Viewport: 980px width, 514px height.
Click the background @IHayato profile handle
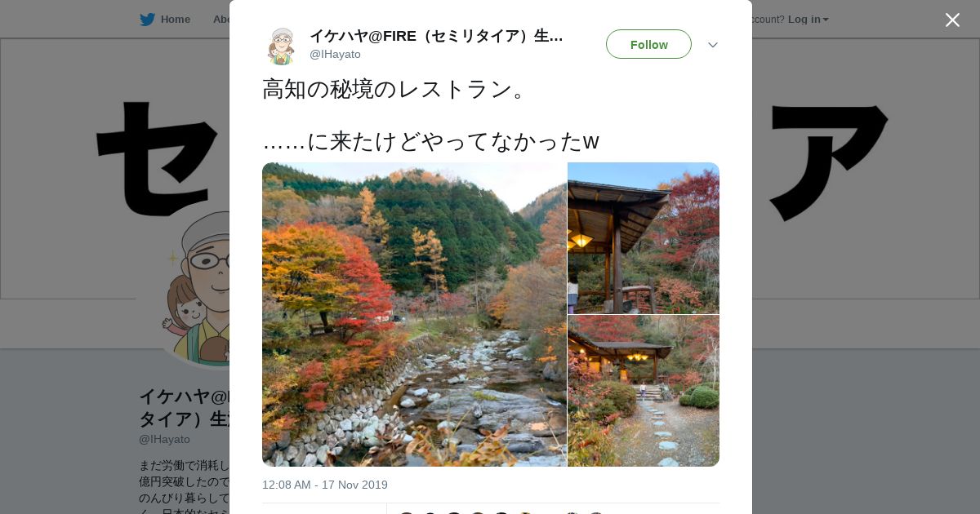[x=164, y=439]
